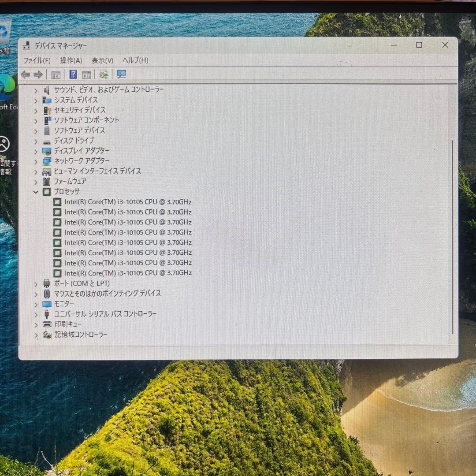
Task: Toggle the console tree pane icon
Action: [x=56, y=74]
